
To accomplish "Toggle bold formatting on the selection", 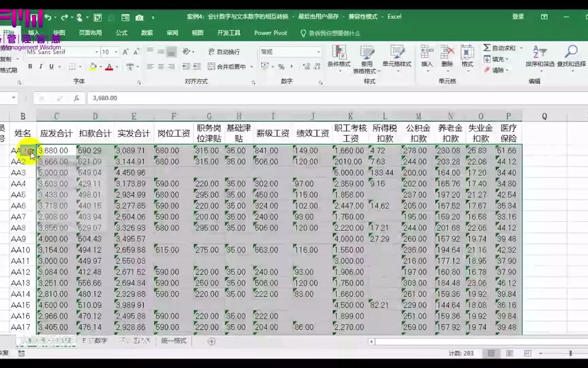I will (x=30, y=66).
